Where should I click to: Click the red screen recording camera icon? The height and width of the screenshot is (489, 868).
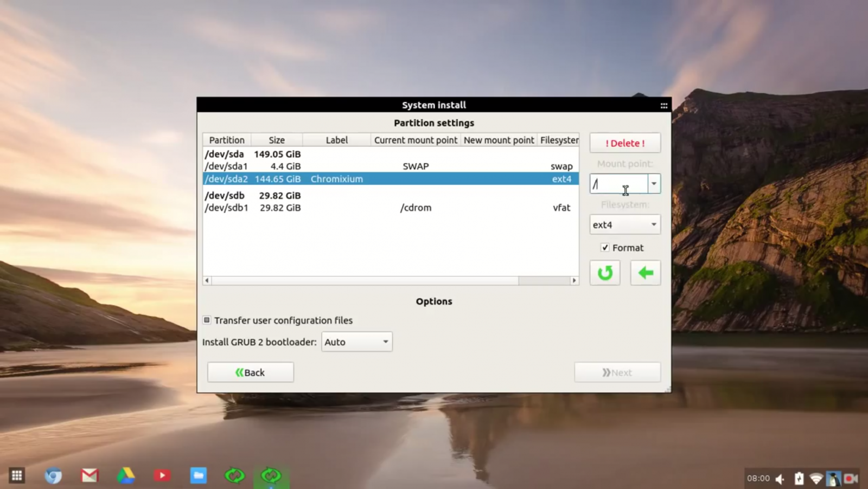(x=851, y=478)
